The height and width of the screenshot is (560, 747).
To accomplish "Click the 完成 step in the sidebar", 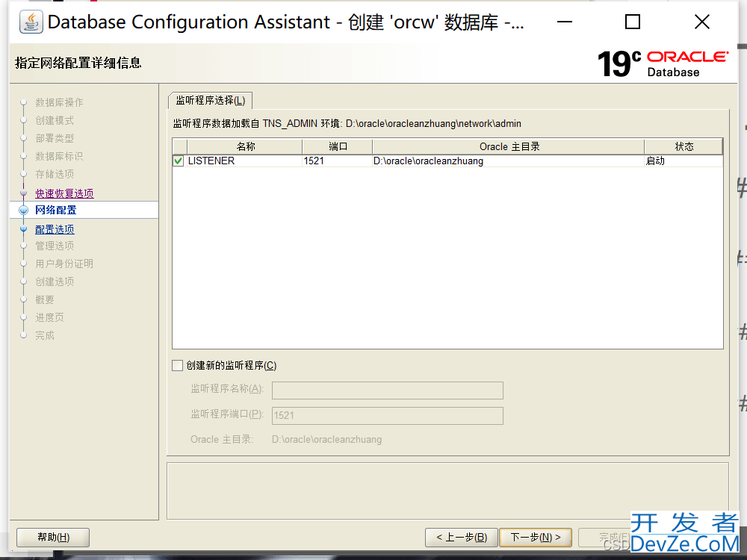I will coord(45,335).
